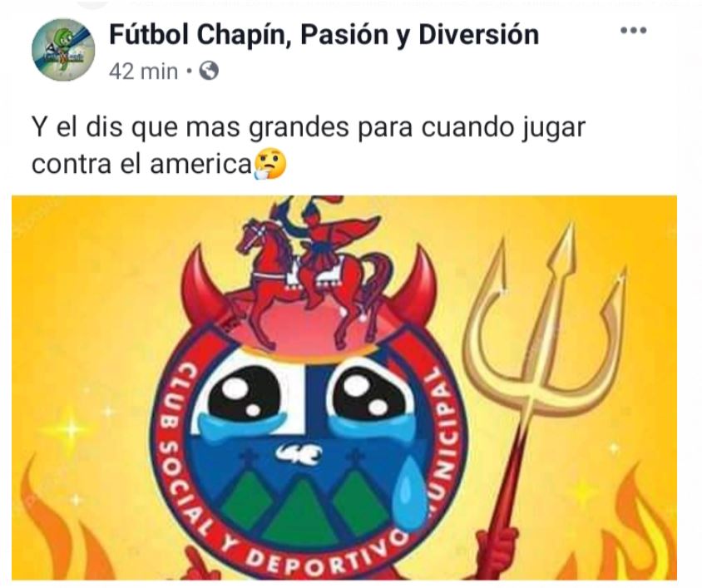The height and width of the screenshot is (588, 702).
Task: Open the post options three-dots menu
Action: pyautogui.click(x=634, y=31)
